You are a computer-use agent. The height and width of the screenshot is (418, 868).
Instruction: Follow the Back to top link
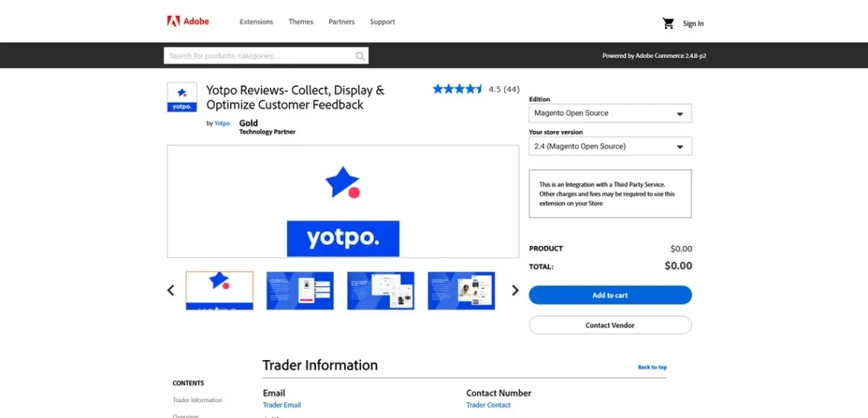[x=652, y=367]
